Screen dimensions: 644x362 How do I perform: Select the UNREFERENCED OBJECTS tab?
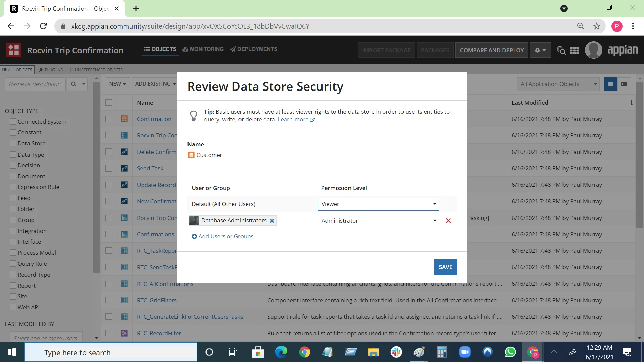[96, 70]
